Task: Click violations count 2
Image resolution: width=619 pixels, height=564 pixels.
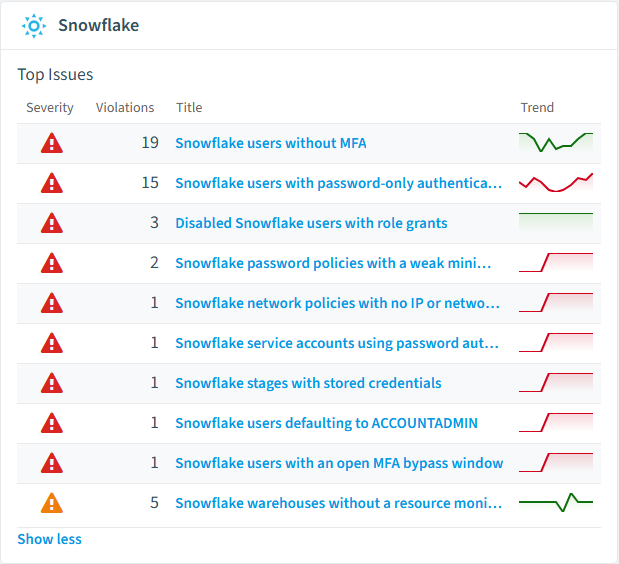Action: 154,263
